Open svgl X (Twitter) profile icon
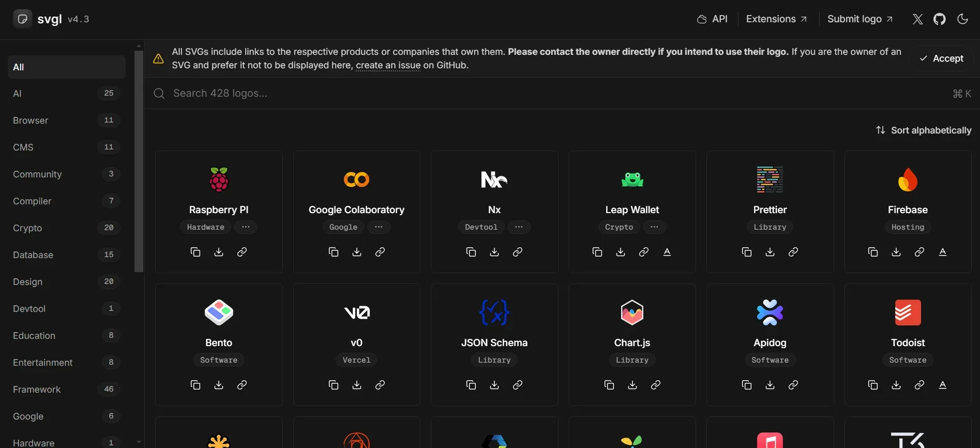The width and height of the screenshot is (980, 448). point(918,19)
